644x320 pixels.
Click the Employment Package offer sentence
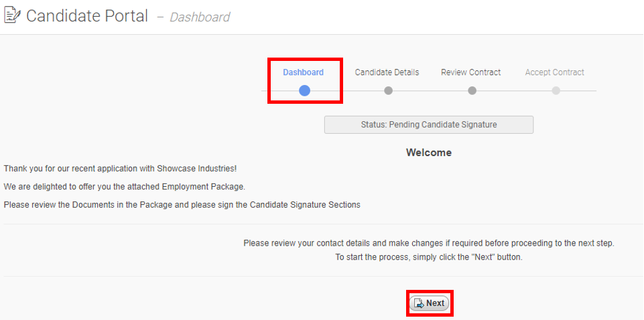coord(125,187)
